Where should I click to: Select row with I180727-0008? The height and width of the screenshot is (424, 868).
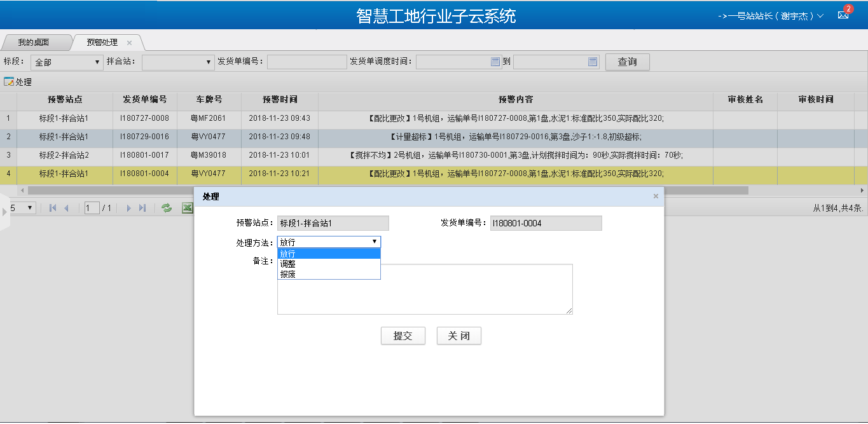pos(434,118)
